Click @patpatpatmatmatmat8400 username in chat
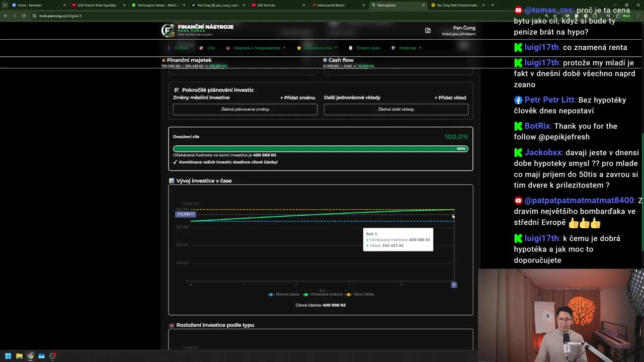This screenshot has width=644, height=362. [580, 200]
